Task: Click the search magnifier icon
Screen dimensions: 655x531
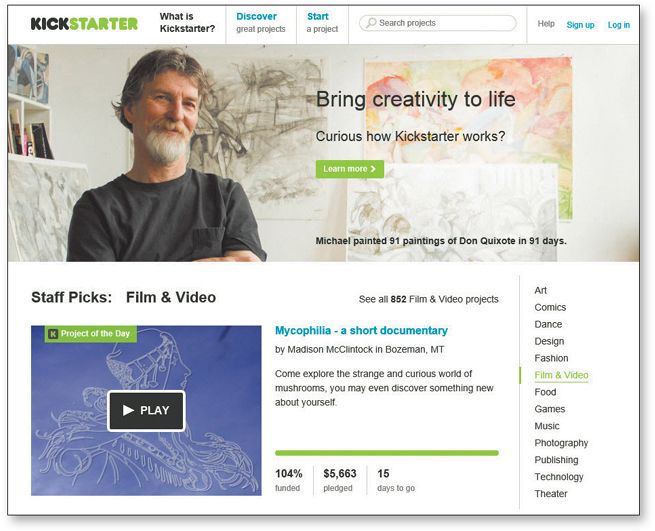Action: click(x=371, y=23)
